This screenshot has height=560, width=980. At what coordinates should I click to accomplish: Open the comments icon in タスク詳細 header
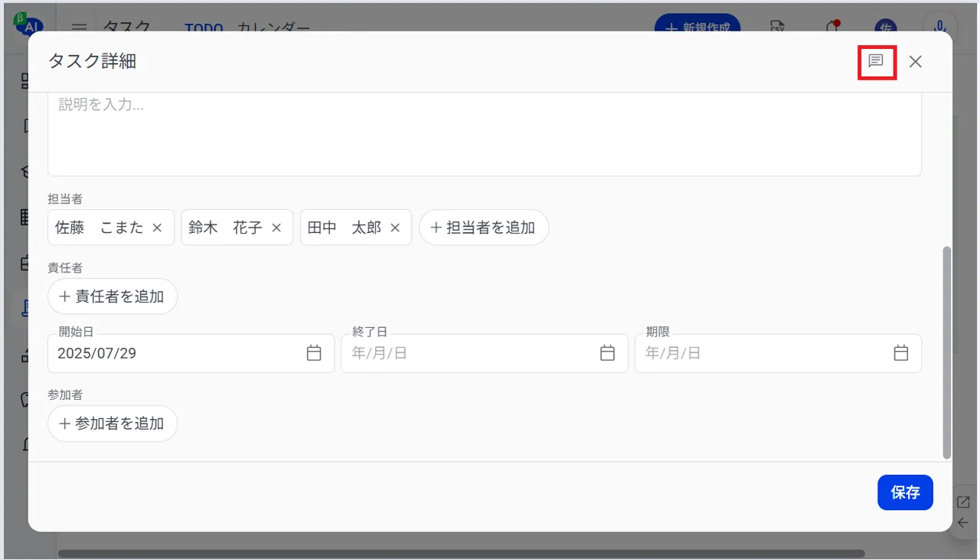(x=877, y=61)
